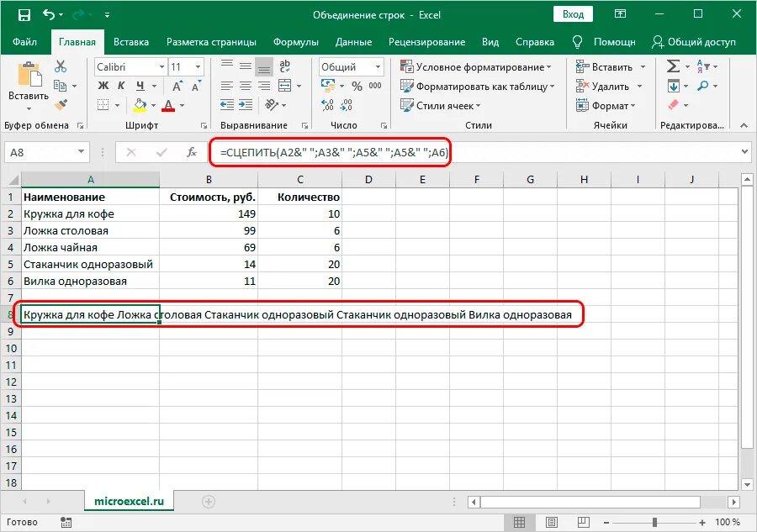This screenshot has height=532, width=757.
Task: Click Increase Indent icon
Action: [x=246, y=105]
